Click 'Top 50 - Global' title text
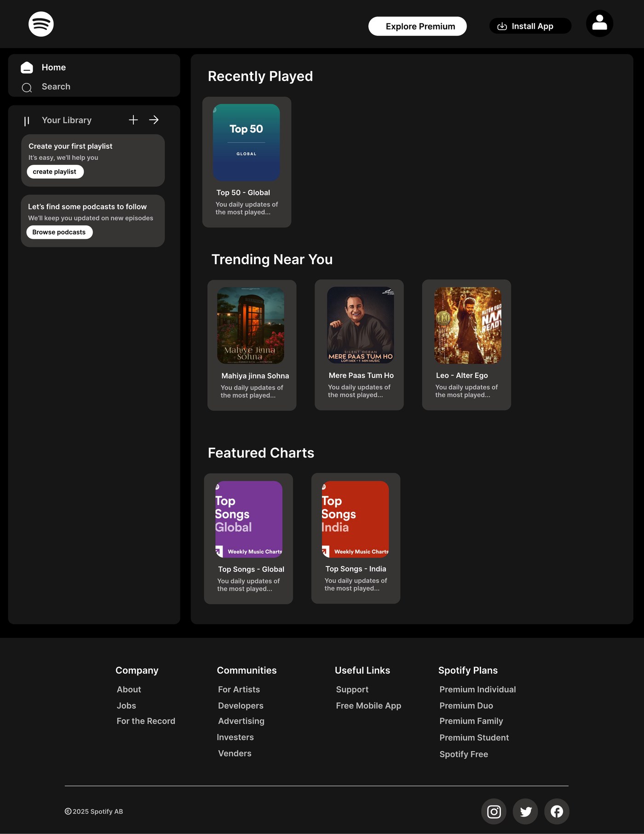The width and height of the screenshot is (644, 834). tap(243, 192)
